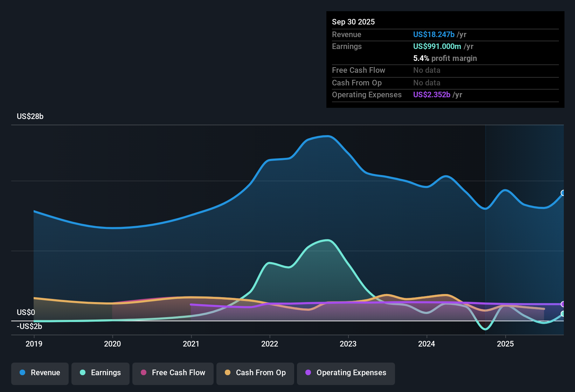The width and height of the screenshot is (575, 392).
Task: Click the purple Operating Expenses legend dot
Action: [x=308, y=373]
